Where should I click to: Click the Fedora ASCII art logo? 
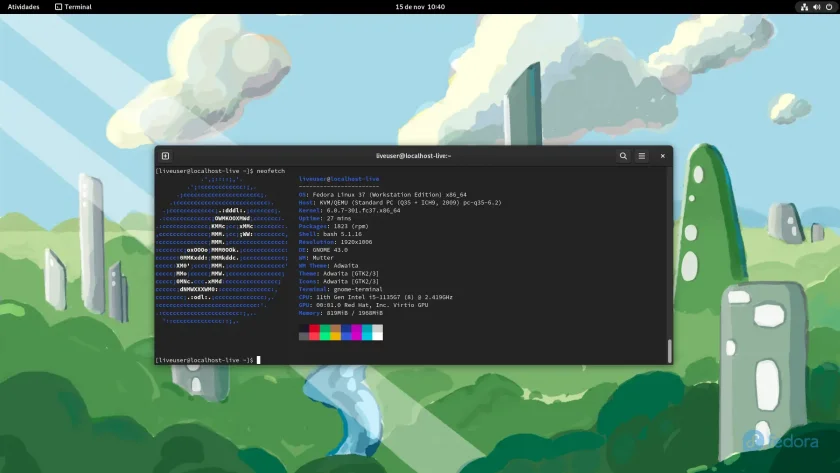pos(222,250)
